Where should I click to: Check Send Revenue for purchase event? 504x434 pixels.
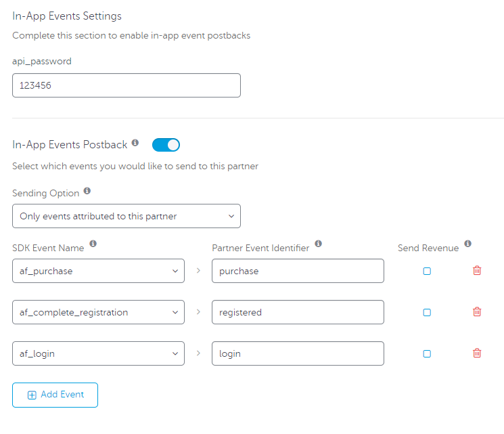coord(427,272)
